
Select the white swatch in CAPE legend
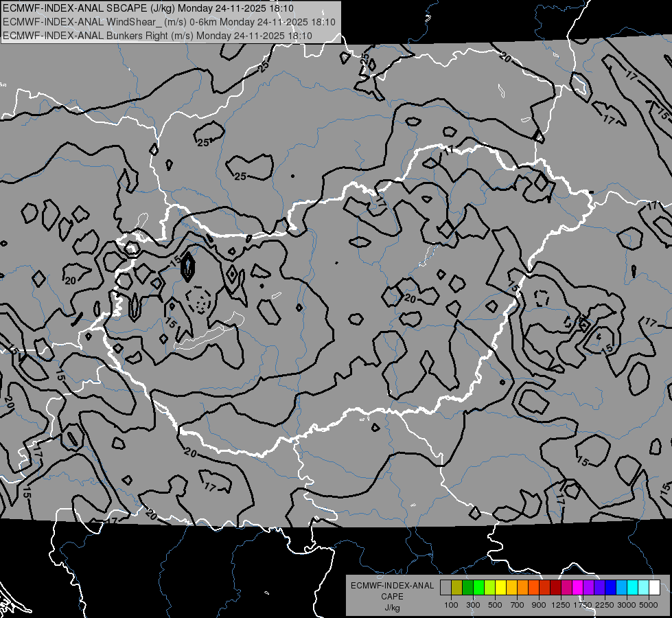[x=655, y=588]
